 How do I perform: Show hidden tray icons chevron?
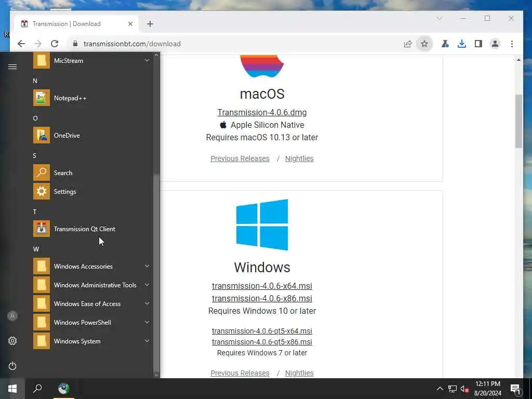coord(440,389)
